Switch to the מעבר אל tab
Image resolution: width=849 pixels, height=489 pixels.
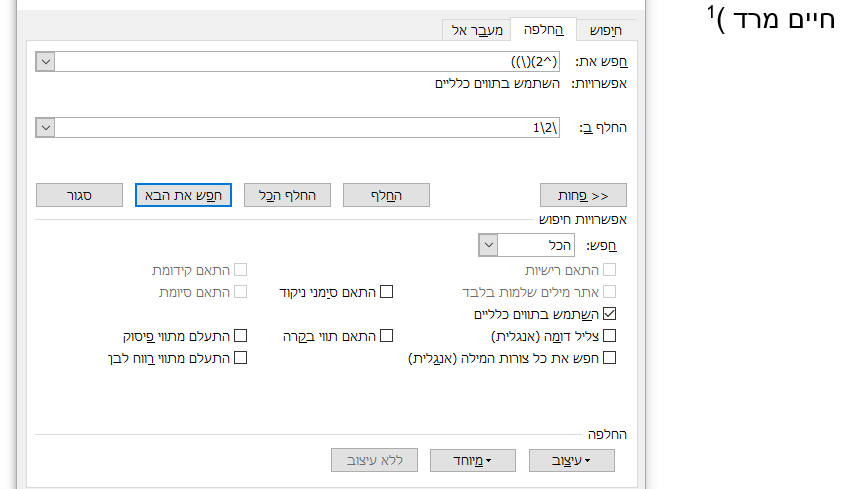(475, 30)
